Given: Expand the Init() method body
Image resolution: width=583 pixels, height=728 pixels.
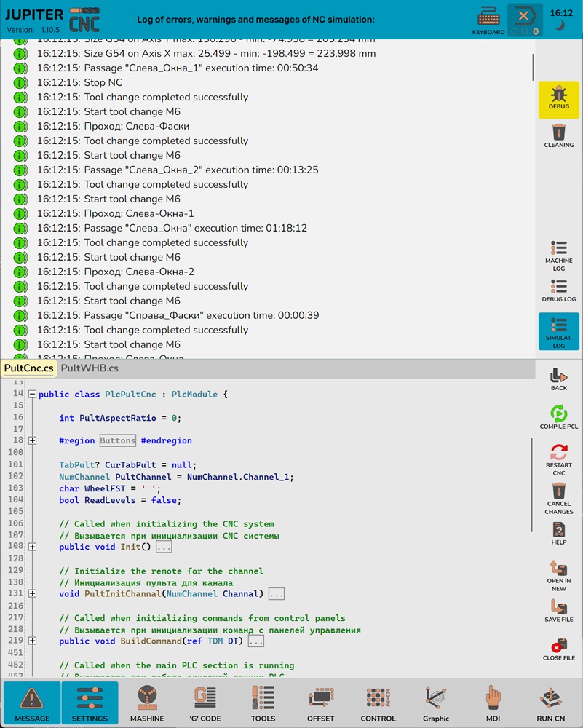Looking at the screenshot, I should [x=32, y=547].
